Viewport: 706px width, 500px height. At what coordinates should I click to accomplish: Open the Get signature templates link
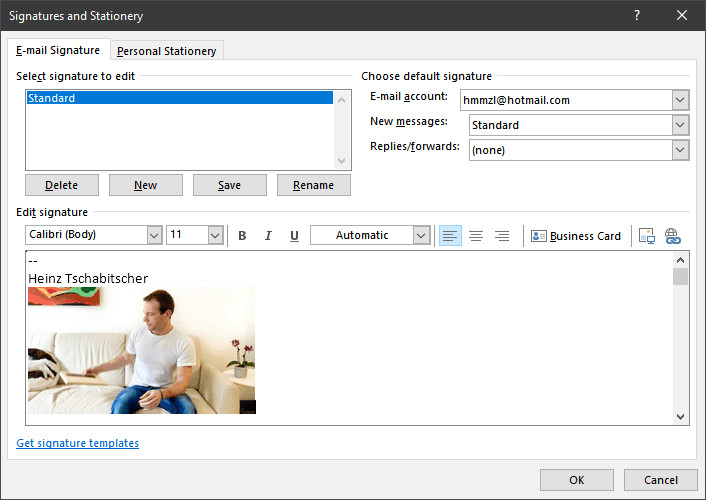(77, 443)
